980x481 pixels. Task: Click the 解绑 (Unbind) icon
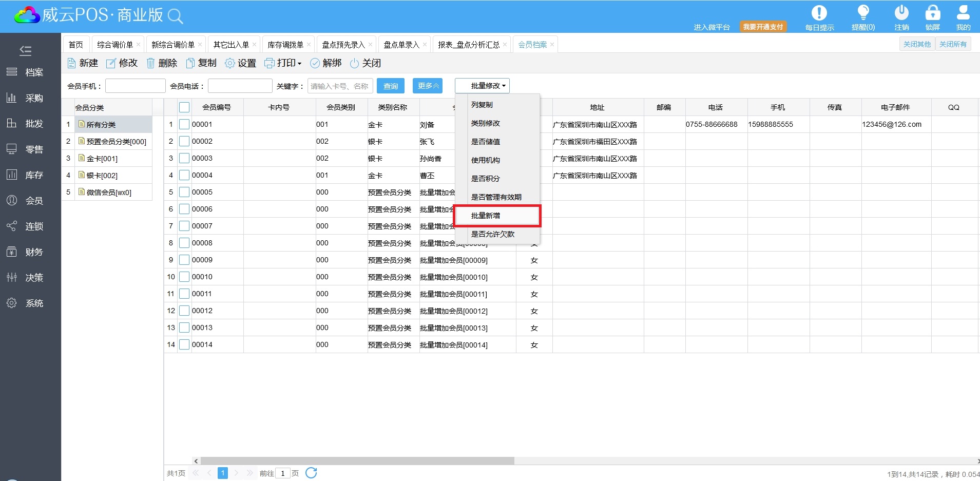pos(315,63)
